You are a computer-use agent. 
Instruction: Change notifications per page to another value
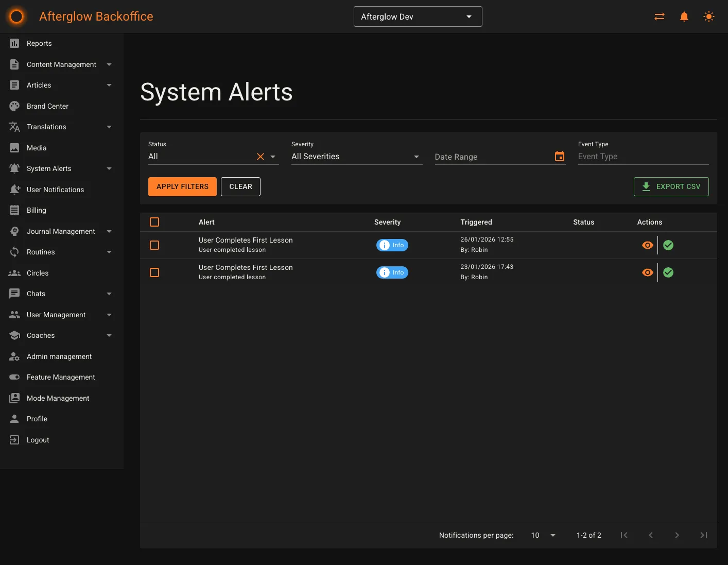click(x=542, y=535)
